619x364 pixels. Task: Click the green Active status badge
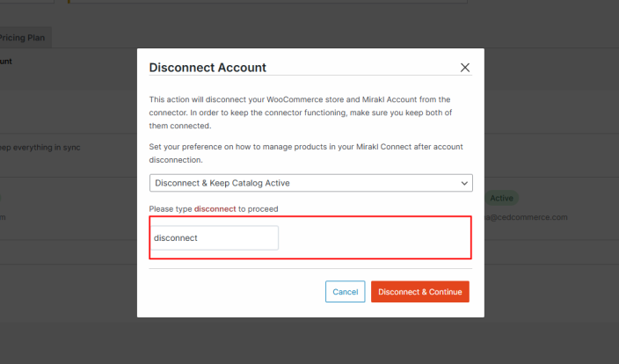[501, 199]
